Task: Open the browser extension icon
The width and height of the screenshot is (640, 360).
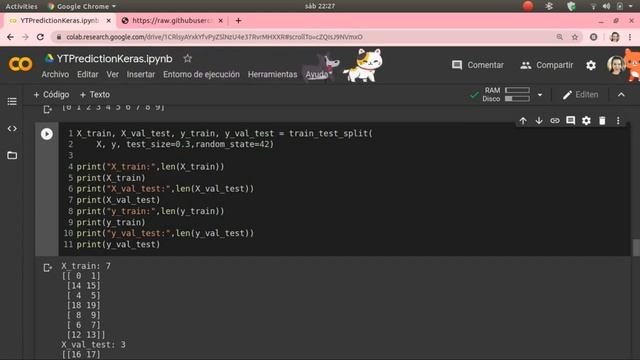Action: (593, 37)
